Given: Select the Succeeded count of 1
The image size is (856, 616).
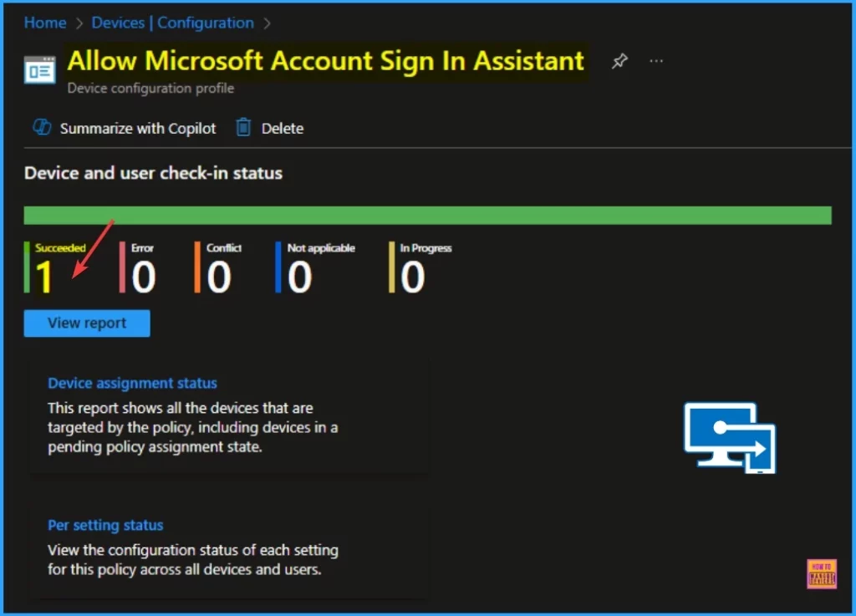Looking at the screenshot, I should click(43, 277).
